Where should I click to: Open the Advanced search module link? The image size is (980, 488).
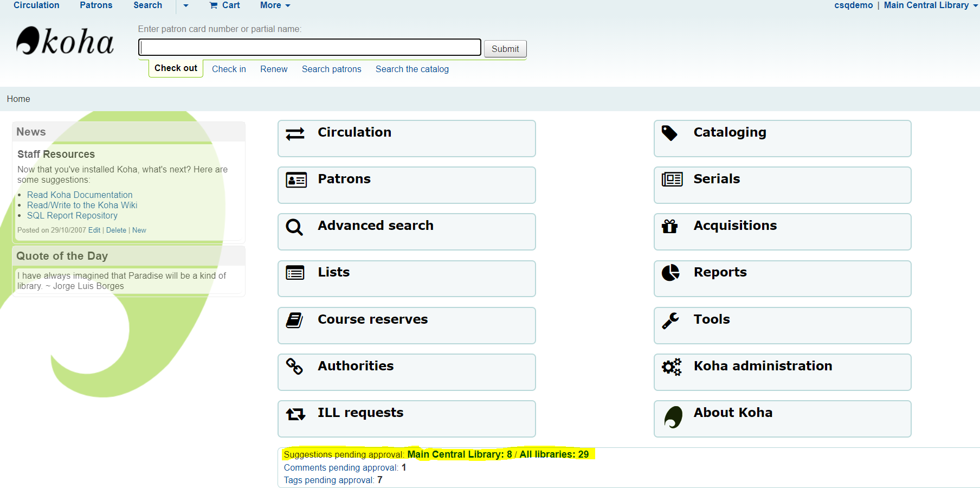point(407,232)
